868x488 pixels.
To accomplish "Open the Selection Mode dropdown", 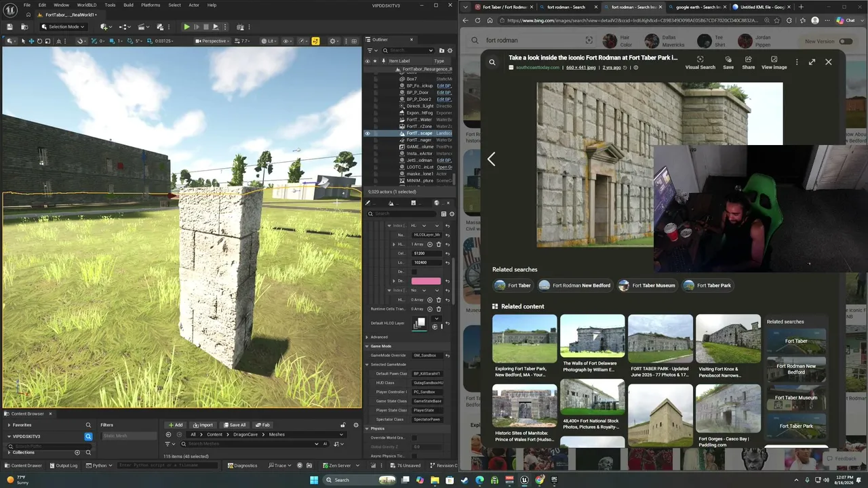I will pos(63,27).
